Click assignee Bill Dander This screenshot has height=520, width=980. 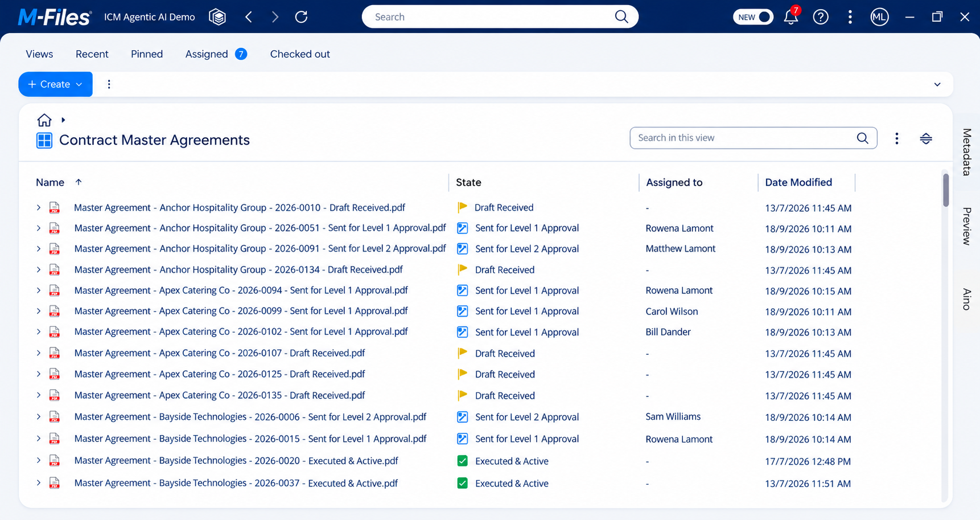click(x=668, y=332)
